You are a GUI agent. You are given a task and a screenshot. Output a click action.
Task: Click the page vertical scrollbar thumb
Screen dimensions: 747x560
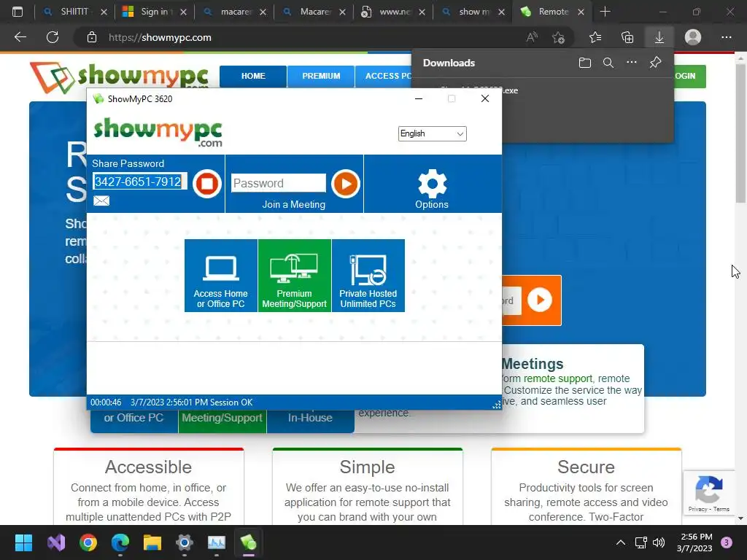(x=740, y=133)
